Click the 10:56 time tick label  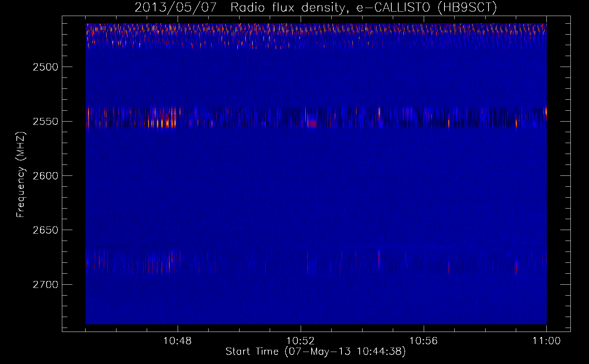423,341
